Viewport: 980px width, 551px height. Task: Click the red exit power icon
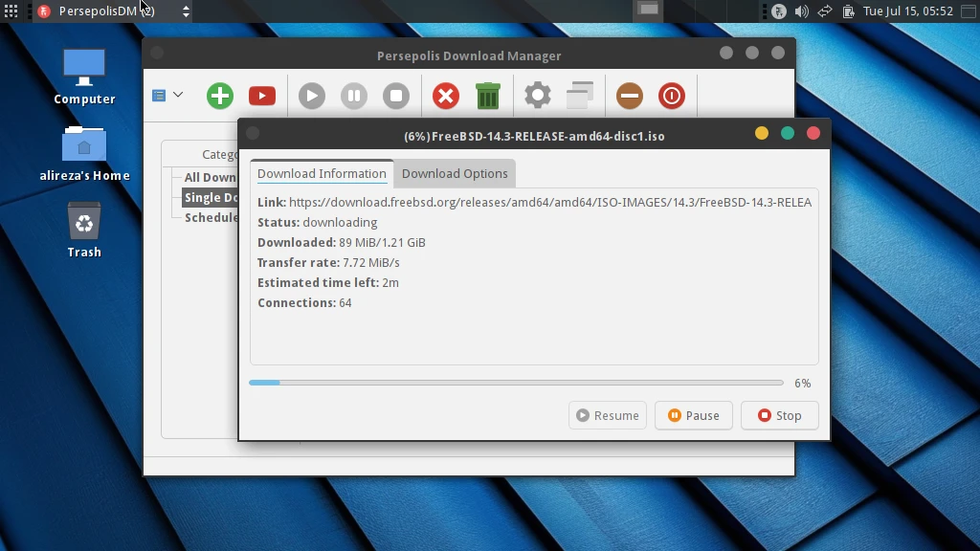click(672, 96)
